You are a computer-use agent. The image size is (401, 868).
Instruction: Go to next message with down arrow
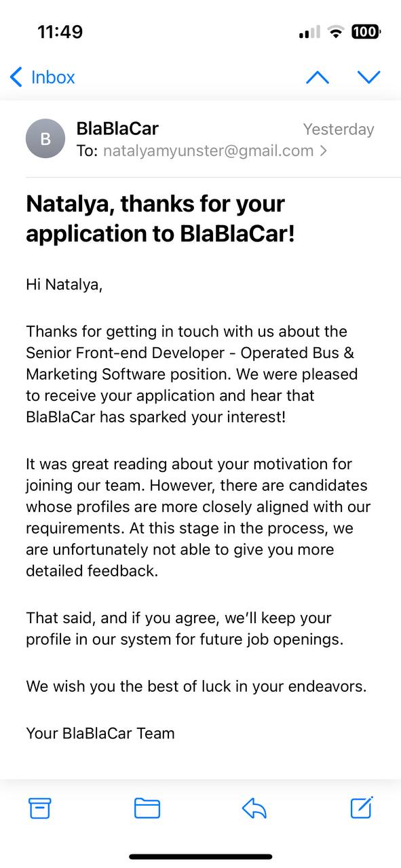pyautogui.click(x=369, y=77)
